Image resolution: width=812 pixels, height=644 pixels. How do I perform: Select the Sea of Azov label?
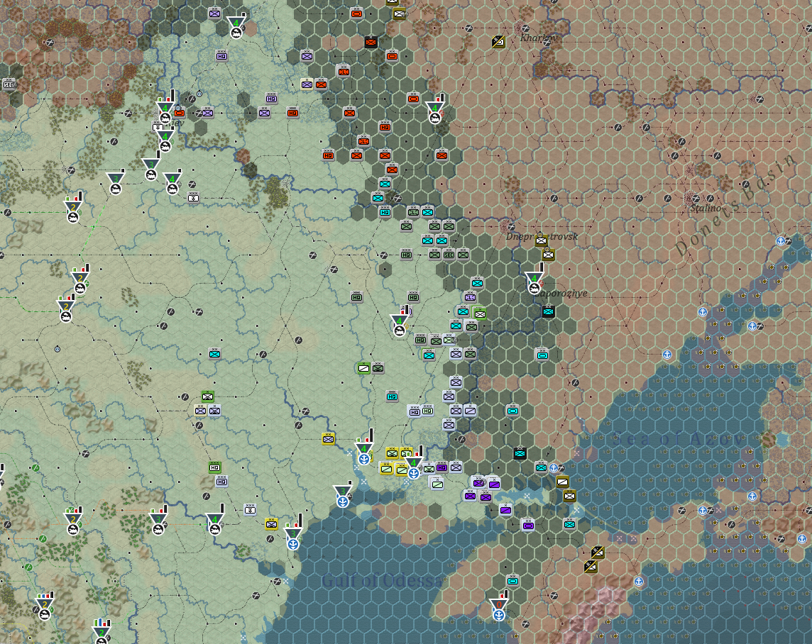(679, 438)
